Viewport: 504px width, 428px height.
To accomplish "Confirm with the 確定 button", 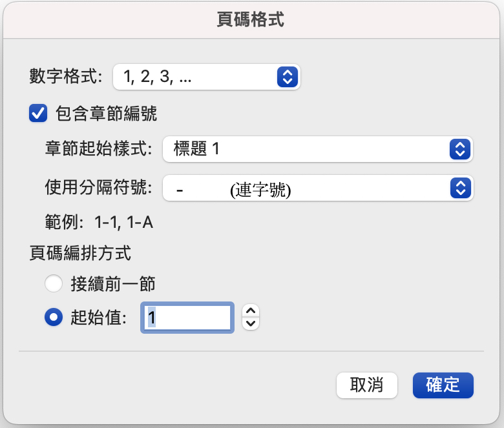I will [443, 385].
